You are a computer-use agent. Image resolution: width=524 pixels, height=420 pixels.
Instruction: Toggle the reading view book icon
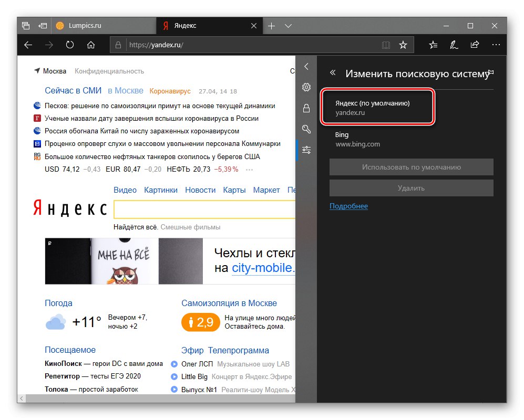tap(386, 45)
